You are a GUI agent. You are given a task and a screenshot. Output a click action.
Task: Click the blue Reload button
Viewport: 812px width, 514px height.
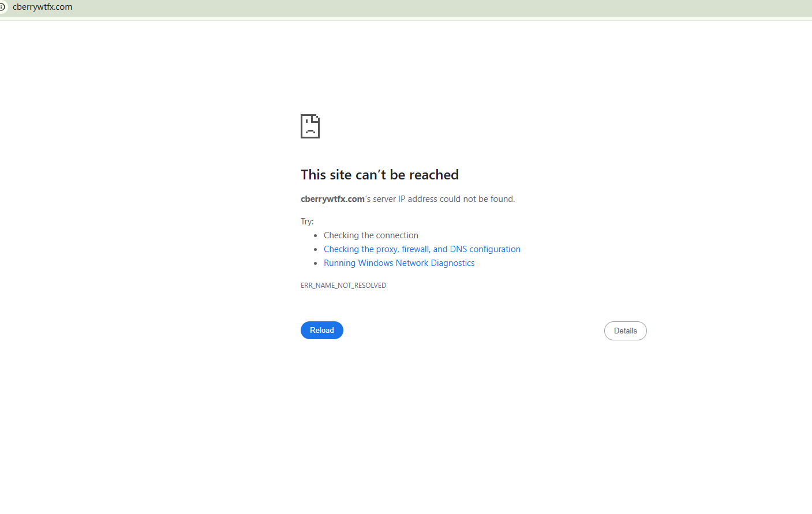[321, 330]
